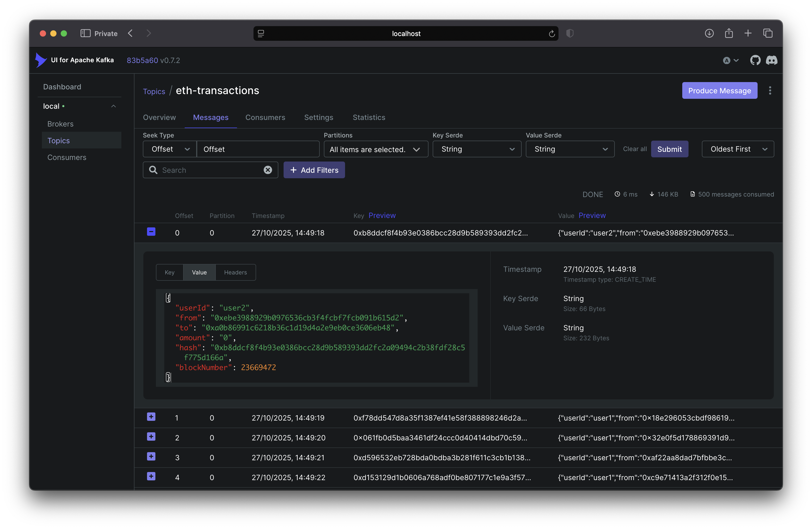Open the Discord icon link
812x529 pixels.
pos(771,60)
